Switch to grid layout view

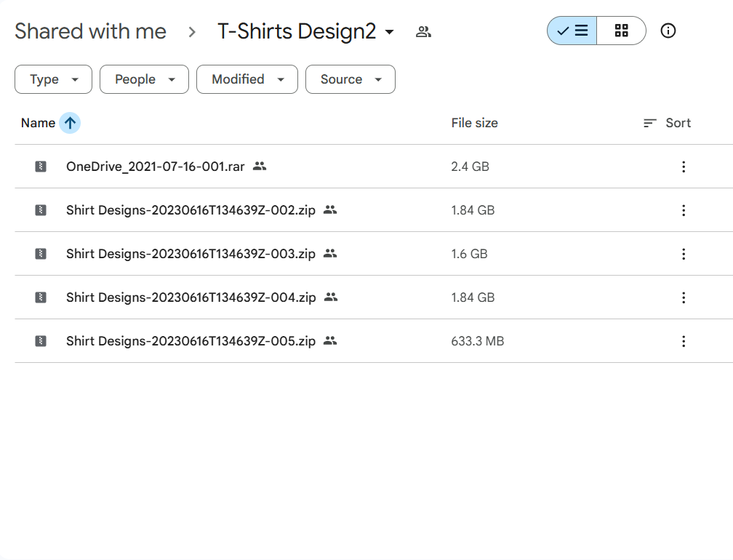coord(621,31)
